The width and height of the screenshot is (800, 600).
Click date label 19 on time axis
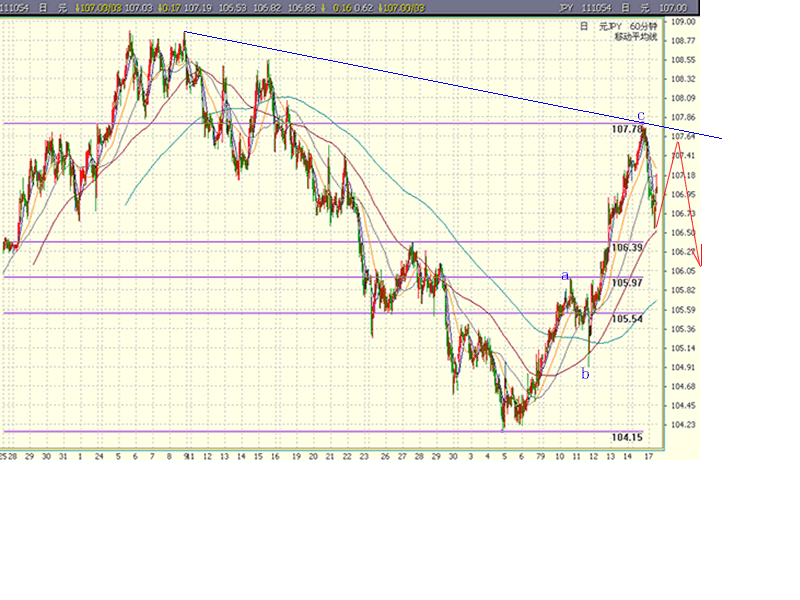point(296,456)
